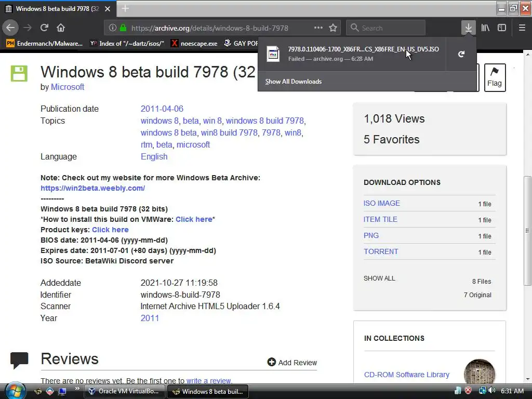Open page actions three-dots menu
The image size is (532, 399).
[318, 28]
